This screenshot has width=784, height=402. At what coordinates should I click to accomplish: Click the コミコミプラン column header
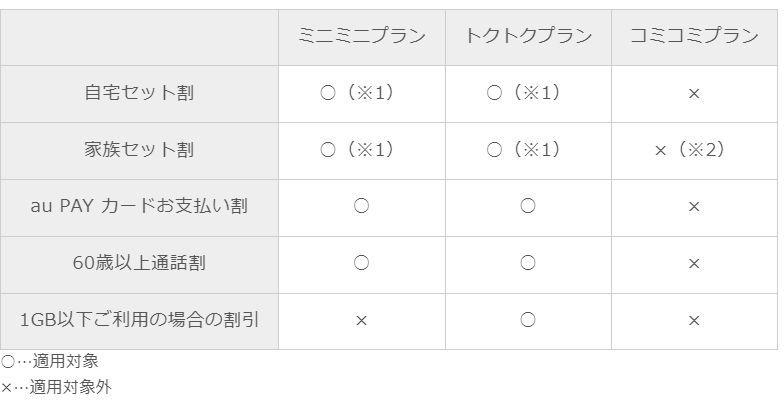[694, 37]
